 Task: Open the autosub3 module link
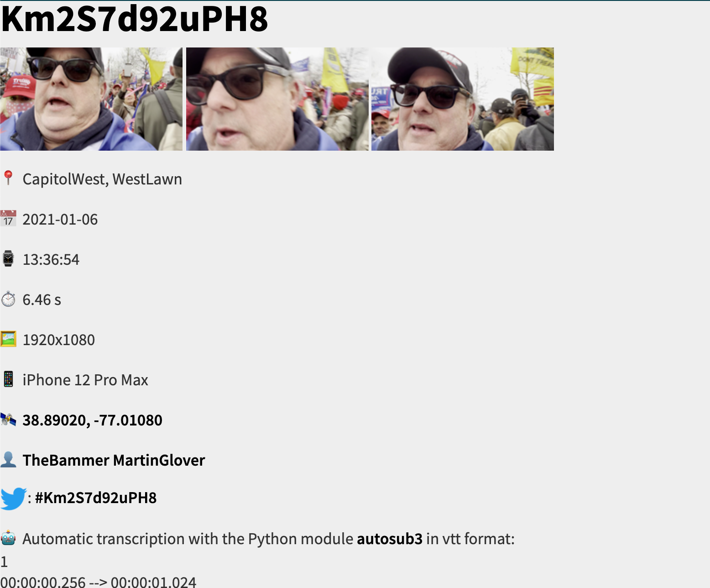click(x=390, y=539)
